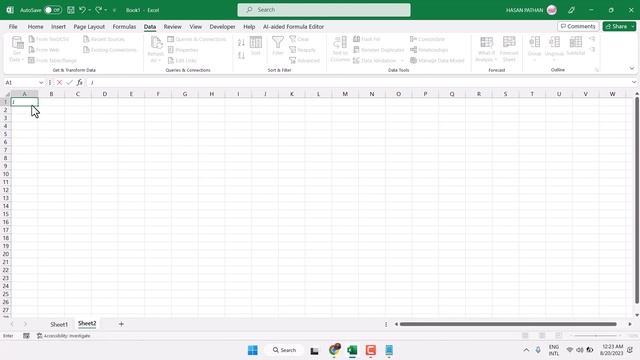Open Queries & Connections pane
Viewport: 640px width, 360px height.
[x=197, y=39]
